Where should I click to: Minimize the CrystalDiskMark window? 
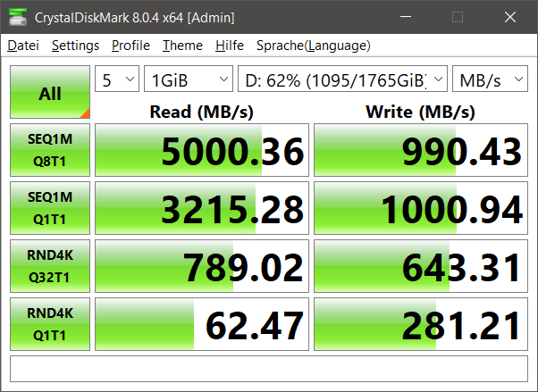click(406, 17)
